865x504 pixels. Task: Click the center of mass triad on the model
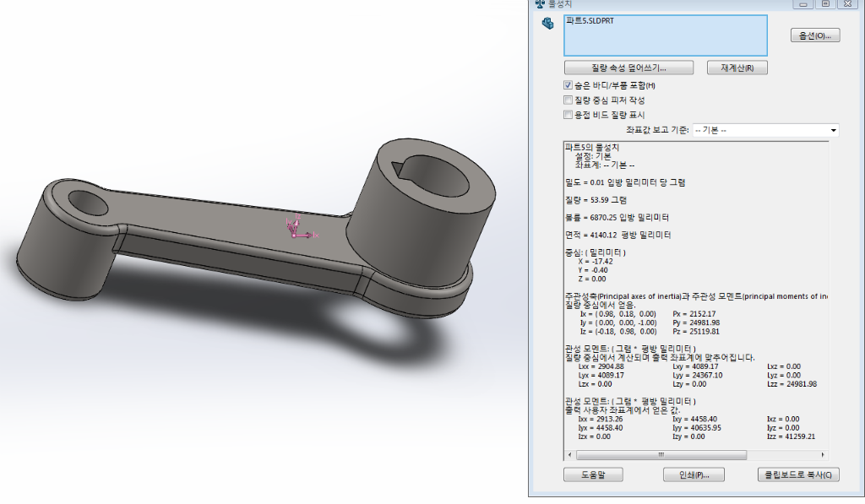click(295, 229)
